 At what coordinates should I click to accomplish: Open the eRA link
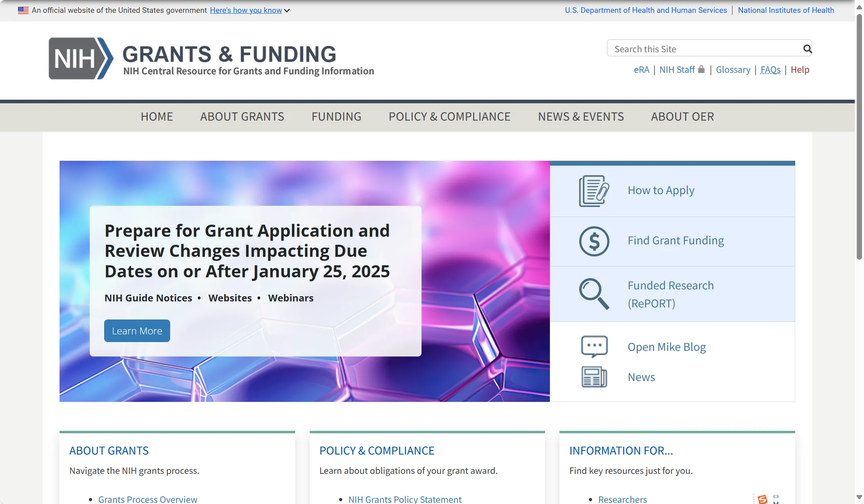(642, 70)
